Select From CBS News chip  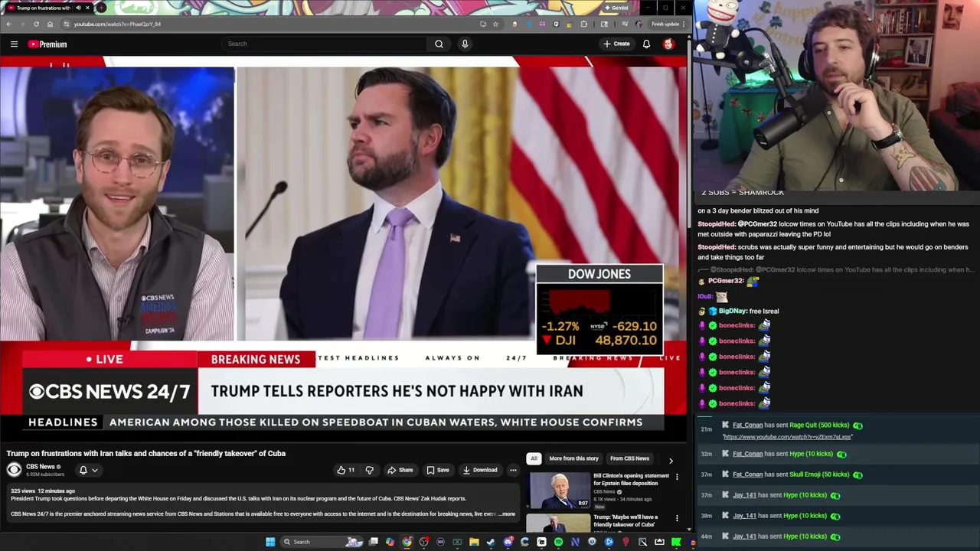629,458
